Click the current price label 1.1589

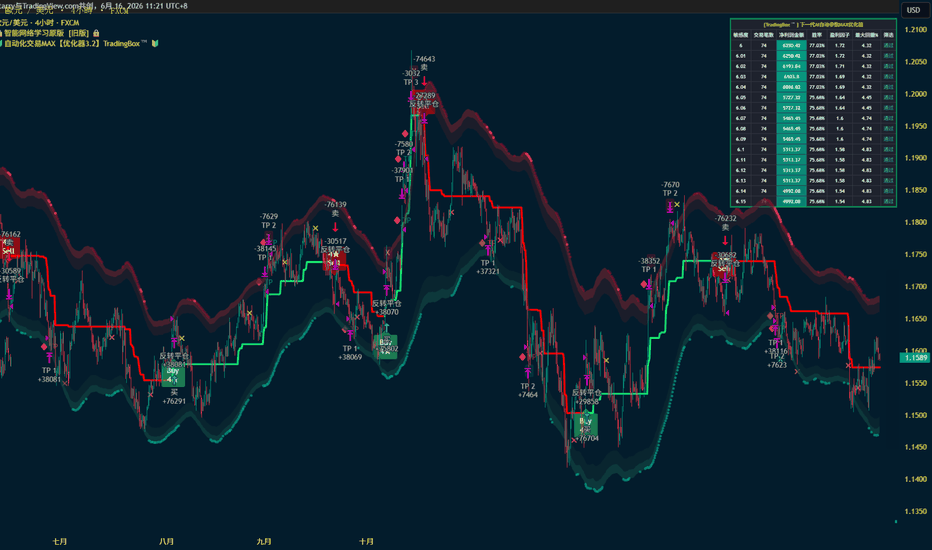[915, 357]
